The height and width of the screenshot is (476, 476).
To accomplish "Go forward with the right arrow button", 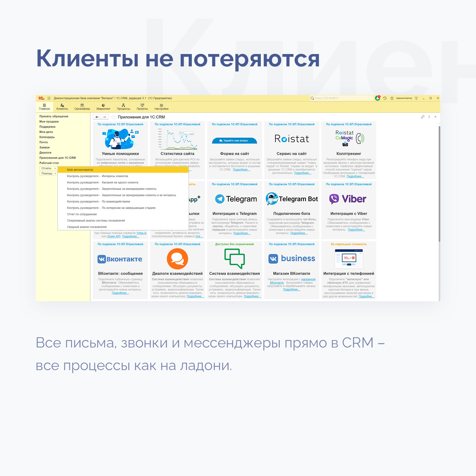I will (x=104, y=117).
